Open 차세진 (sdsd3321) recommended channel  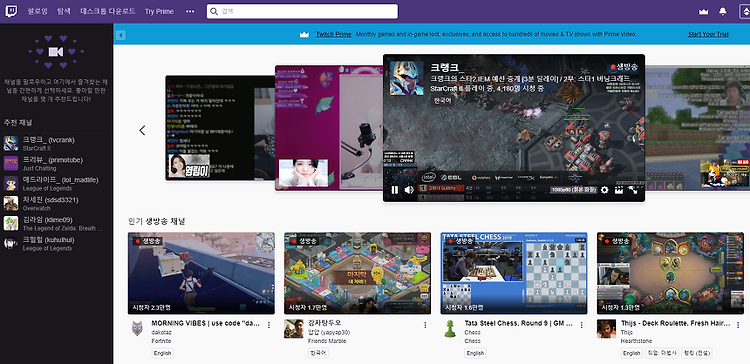[56, 203]
